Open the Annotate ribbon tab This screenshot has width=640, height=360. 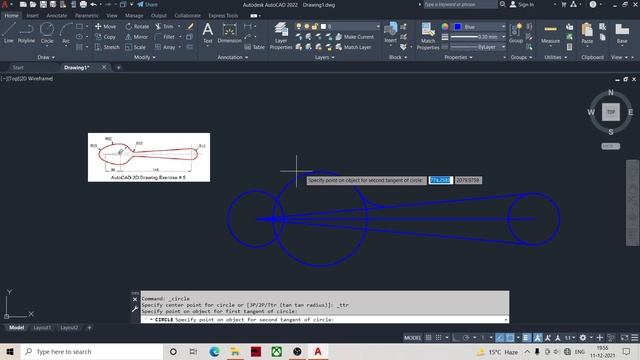pos(57,16)
